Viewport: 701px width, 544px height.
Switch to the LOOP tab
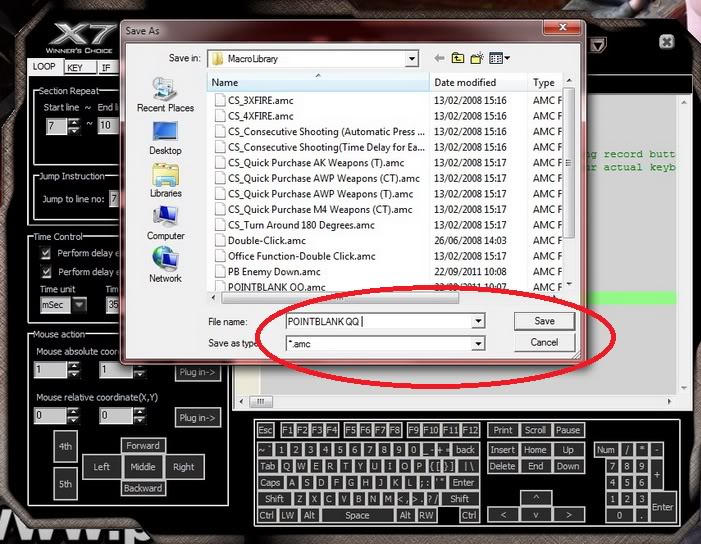(x=44, y=67)
